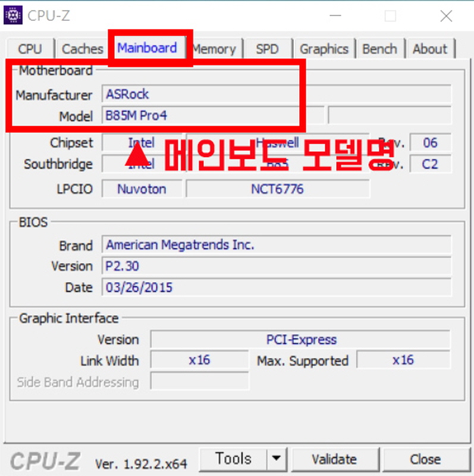Click the BIOS date 03/26/2015 field

(x=277, y=287)
